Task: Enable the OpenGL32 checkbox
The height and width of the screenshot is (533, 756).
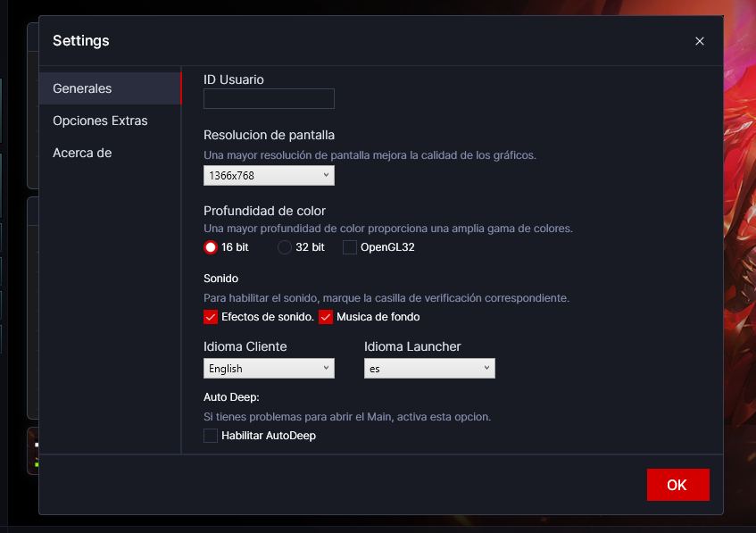Action: point(349,247)
